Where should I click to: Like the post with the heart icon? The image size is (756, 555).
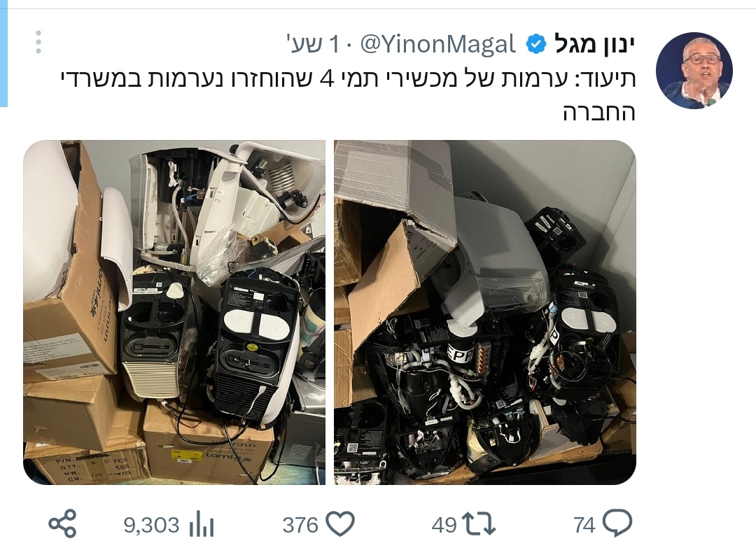pyautogui.click(x=340, y=524)
